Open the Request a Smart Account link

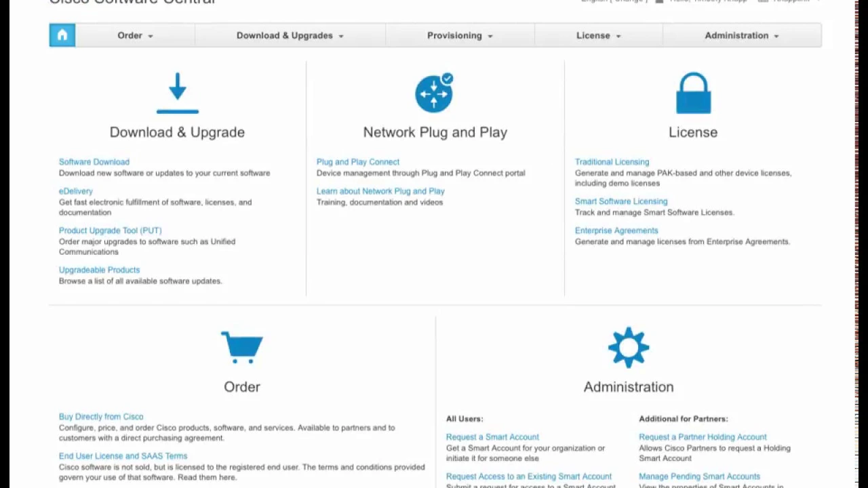click(x=492, y=437)
